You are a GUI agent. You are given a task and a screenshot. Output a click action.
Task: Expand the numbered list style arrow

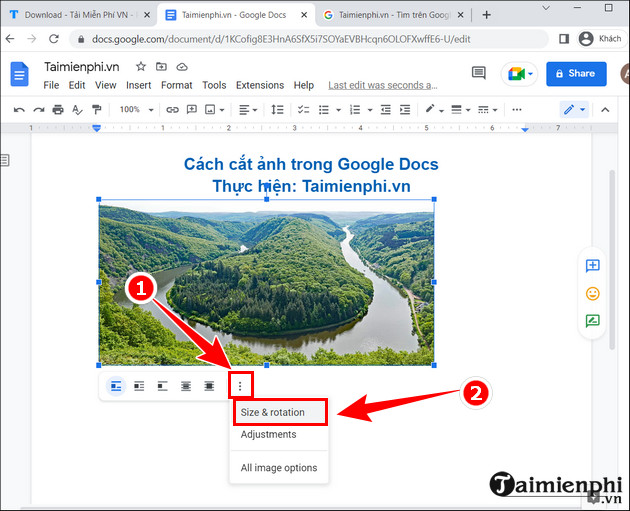pyautogui.click(x=370, y=110)
